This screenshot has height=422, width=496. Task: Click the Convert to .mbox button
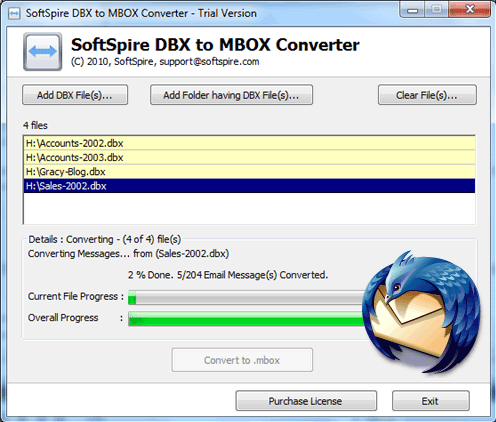pos(242,360)
